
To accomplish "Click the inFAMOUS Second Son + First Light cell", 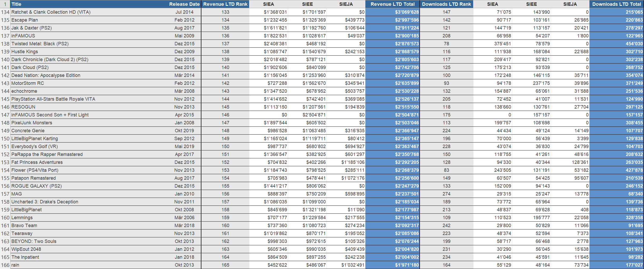I will [50, 115].
